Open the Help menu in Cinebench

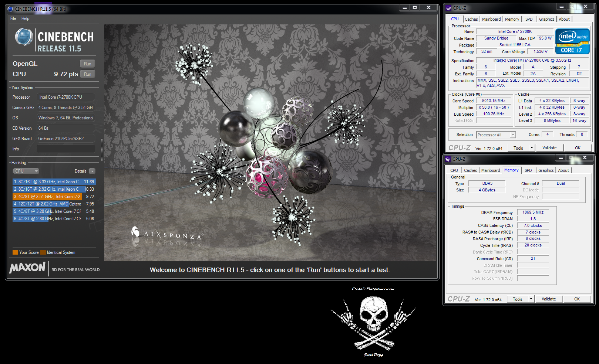pos(25,18)
